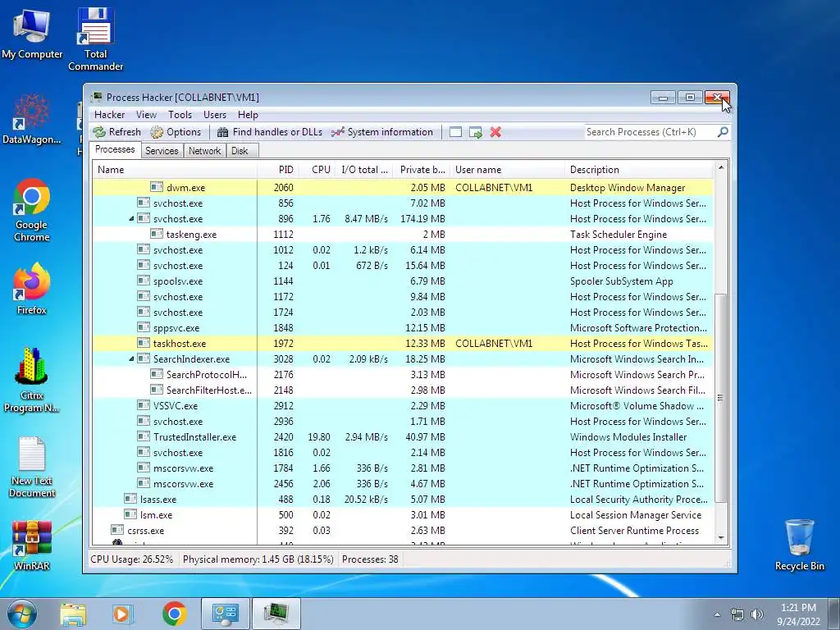Open Windows Explorer from the taskbar
This screenshot has width=840, height=630.
[x=73, y=614]
